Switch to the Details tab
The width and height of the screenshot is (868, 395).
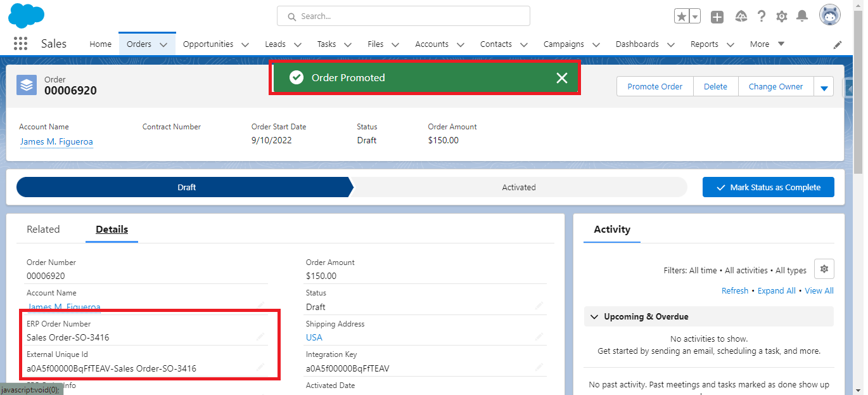point(112,229)
